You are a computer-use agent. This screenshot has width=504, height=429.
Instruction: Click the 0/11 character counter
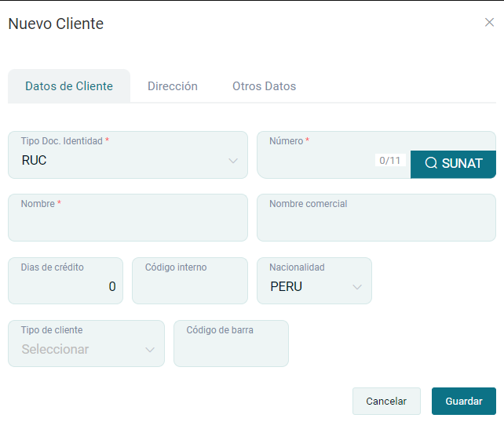point(390,161)
